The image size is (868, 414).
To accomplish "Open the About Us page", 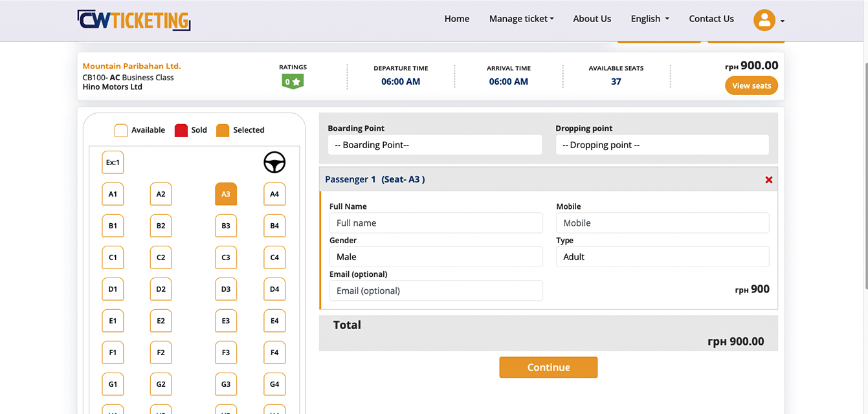I will point(592,19).
